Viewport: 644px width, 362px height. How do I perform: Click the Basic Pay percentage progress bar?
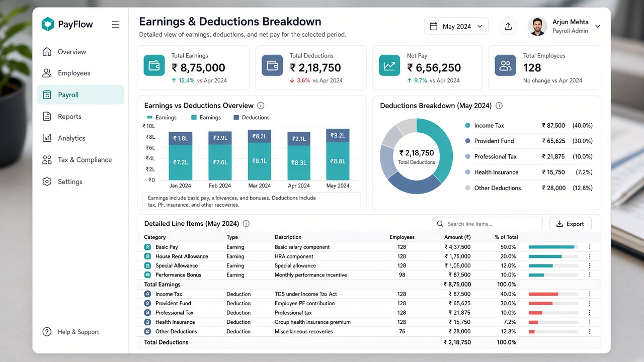[x=553, y=247]
